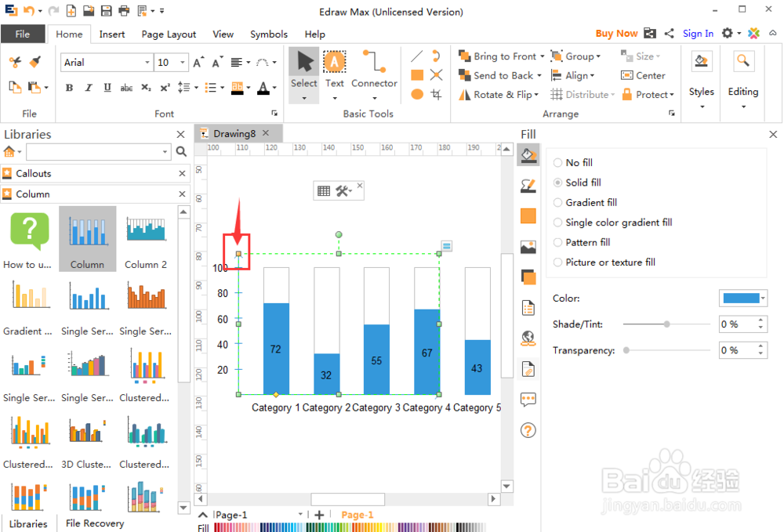Add a new page with plus button
The height and width of the screenshot is (532, 784).
319,515
